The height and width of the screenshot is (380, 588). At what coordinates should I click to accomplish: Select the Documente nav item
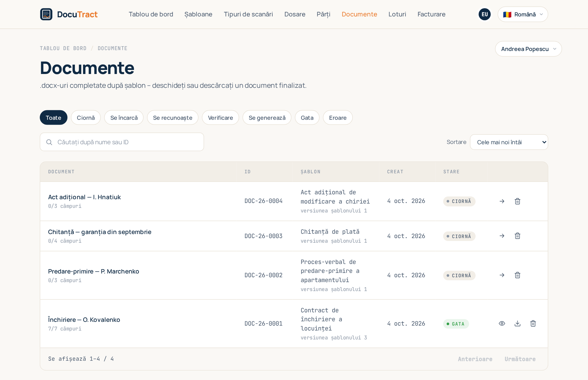[x=359, y=14]
